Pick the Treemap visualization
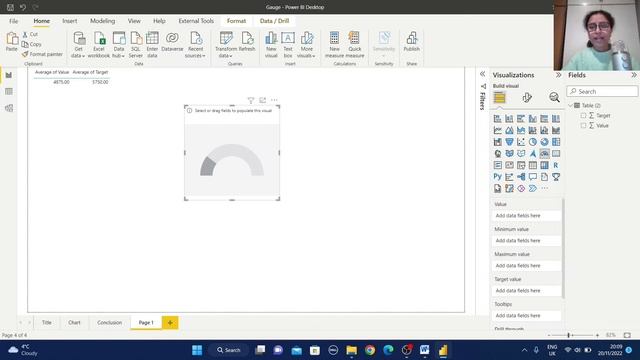This screenshot has height=360, width=640. (x=556, y=142)
